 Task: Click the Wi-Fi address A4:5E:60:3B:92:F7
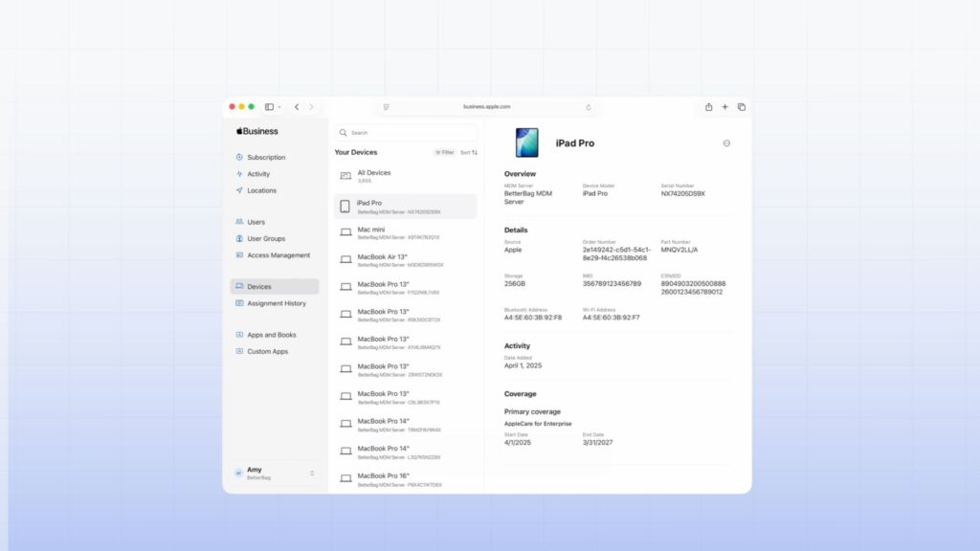coord(612,318)
